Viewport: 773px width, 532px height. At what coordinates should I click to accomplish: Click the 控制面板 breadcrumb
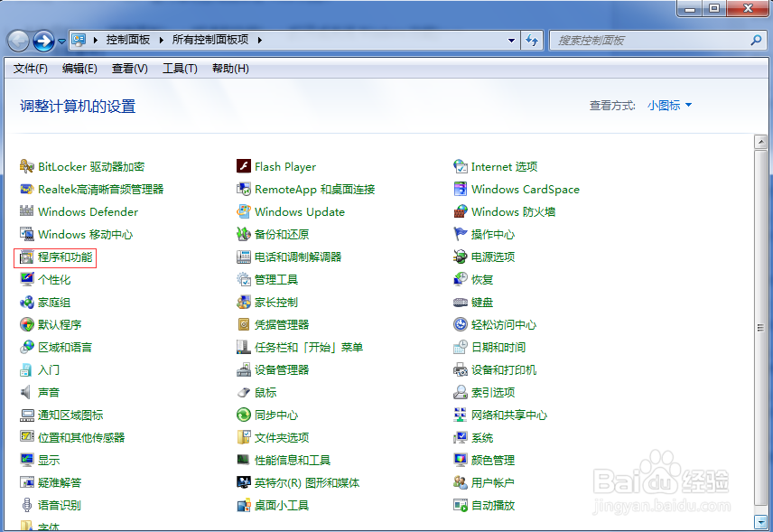coord(128,40)
